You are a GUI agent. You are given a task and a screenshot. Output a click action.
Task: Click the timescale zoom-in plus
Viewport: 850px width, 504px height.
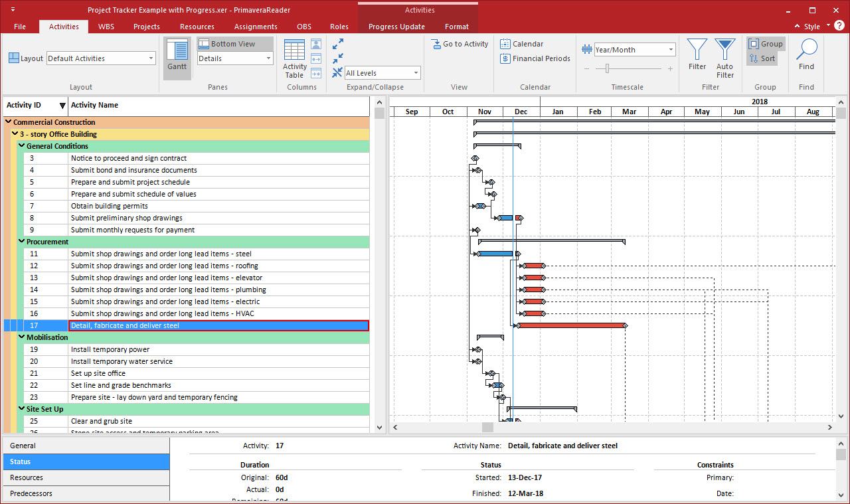click(670, 68)
